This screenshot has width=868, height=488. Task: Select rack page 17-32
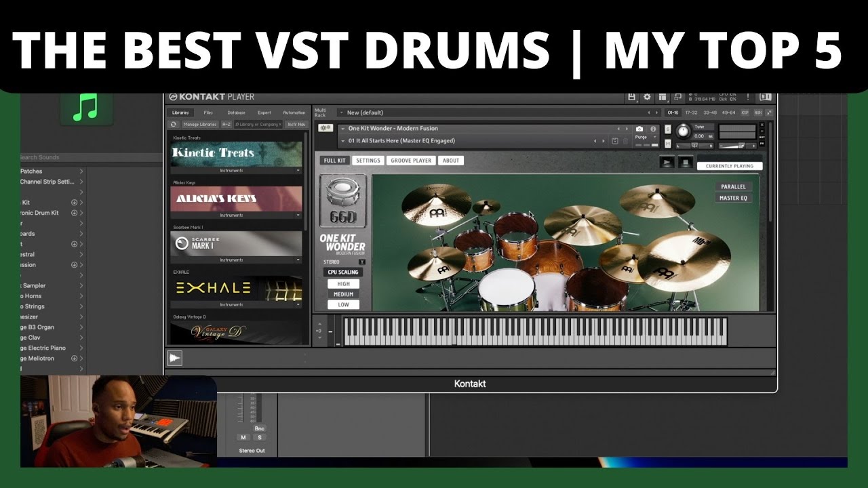coord(691,113)
